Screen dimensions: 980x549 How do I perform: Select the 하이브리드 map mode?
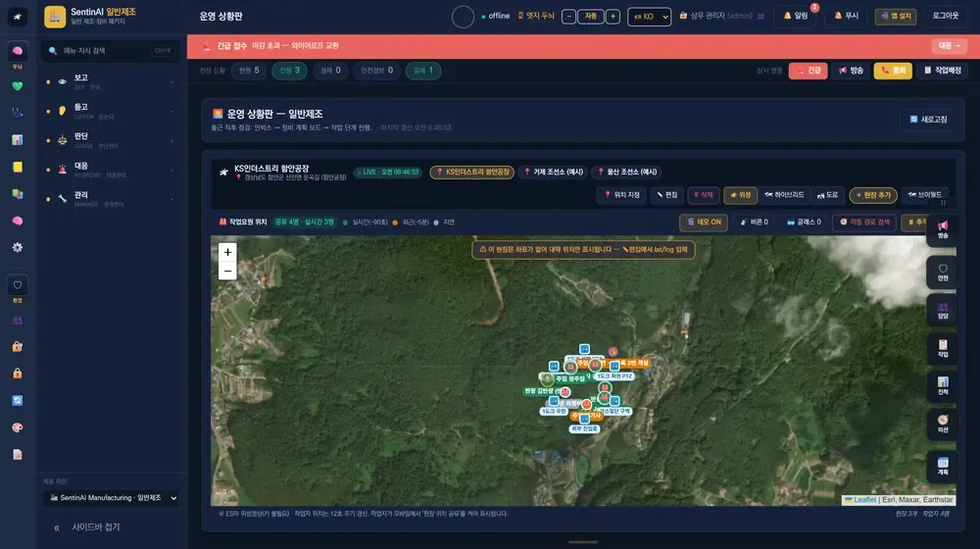784,195
